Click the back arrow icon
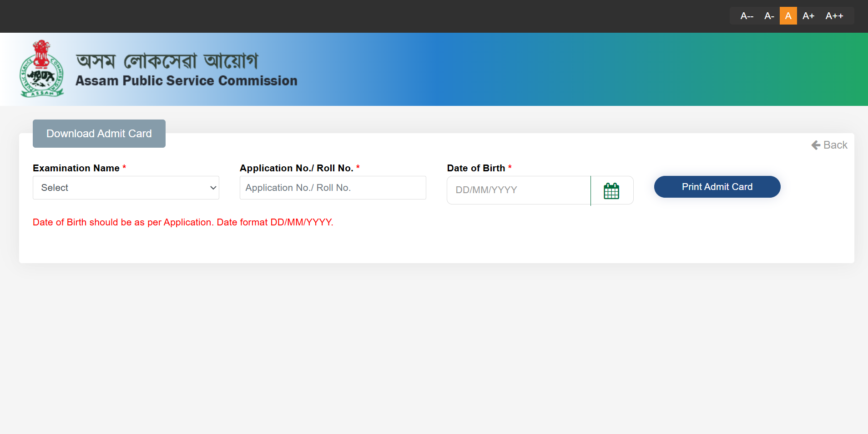 click(x=816, y=145)
